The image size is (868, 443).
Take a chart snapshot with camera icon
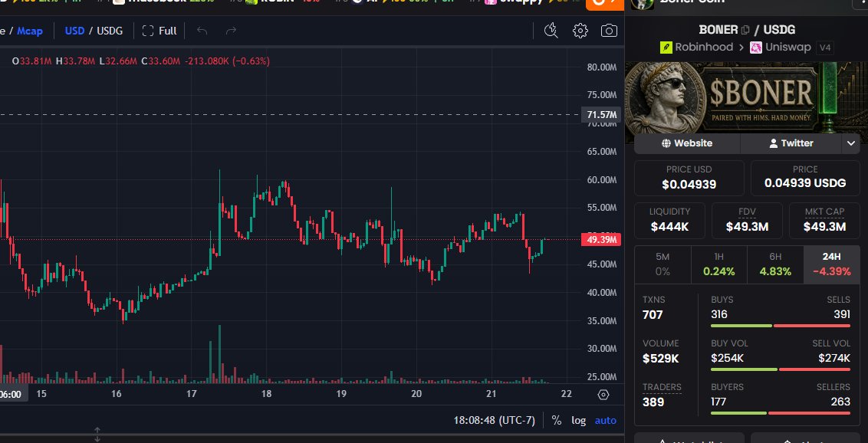coord(609,31)
